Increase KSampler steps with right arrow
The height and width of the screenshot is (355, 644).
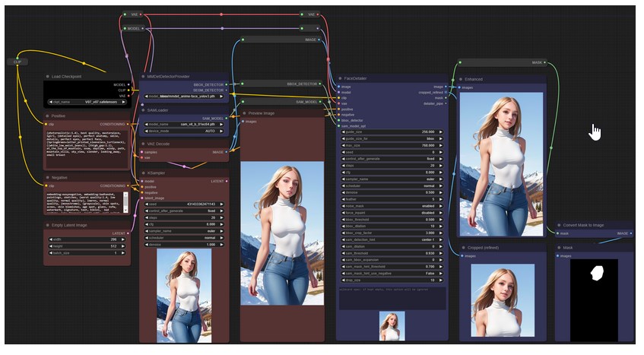pyautogui.click(x=222, y=218)
